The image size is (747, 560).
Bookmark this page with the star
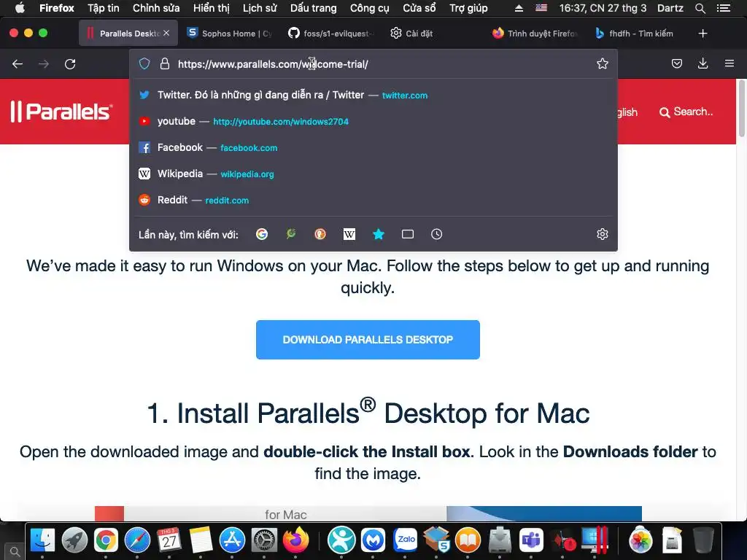pos(602,64)
